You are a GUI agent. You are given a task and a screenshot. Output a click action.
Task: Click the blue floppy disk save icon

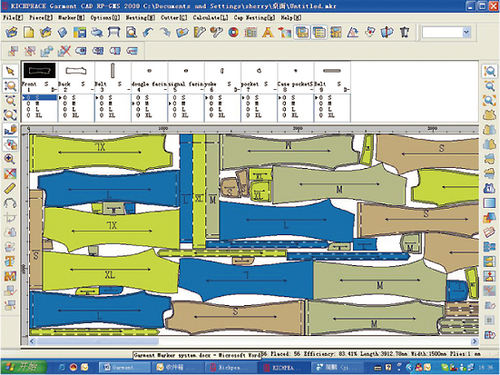point(80,32)
